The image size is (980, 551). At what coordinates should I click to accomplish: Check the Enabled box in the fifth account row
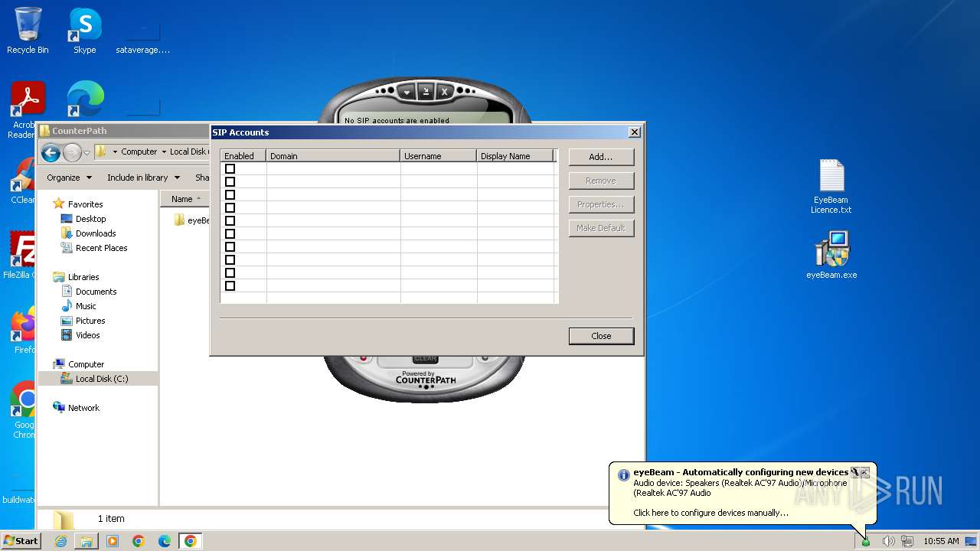[x=230, y=220]
